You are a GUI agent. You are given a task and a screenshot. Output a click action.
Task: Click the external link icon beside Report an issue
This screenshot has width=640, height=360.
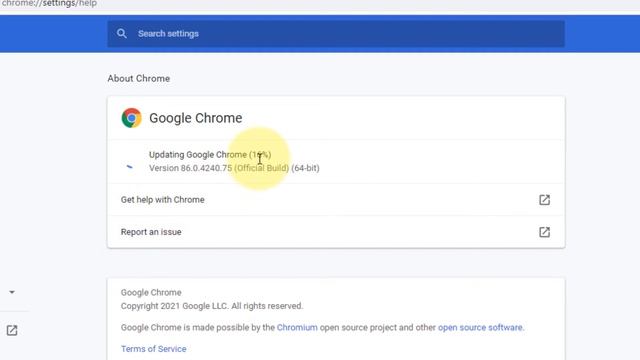coord(544,232)
